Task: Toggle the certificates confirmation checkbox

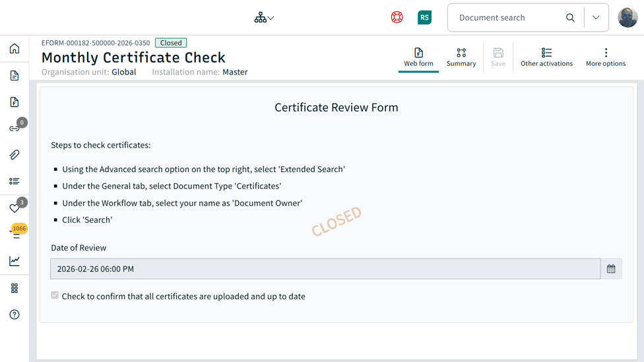Action: 55,295
